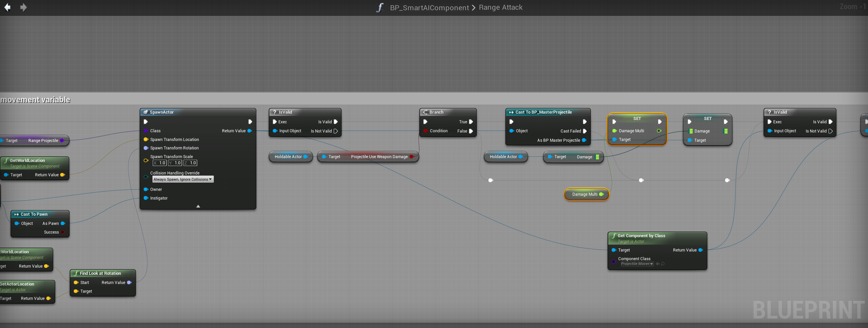The width and height of the screenshot is (868, 328).
Task: Open the Projectile Movement component class dropdown
Action: click(x=636, y=264)
